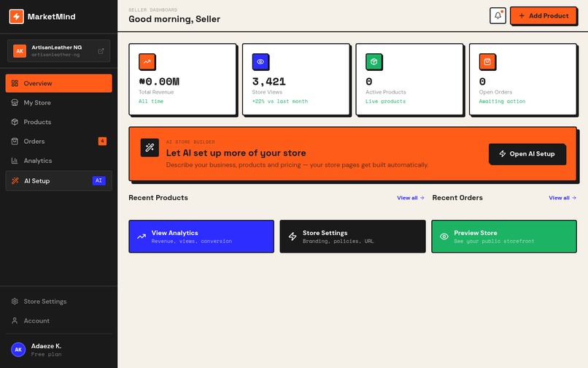588x368 pixels.
Task: Open the Preview Store card
Action: click(x=504, y=237)
